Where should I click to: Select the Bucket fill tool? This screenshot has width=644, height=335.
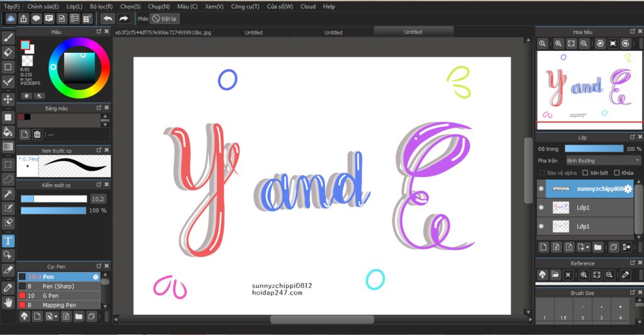click(8, 132)
